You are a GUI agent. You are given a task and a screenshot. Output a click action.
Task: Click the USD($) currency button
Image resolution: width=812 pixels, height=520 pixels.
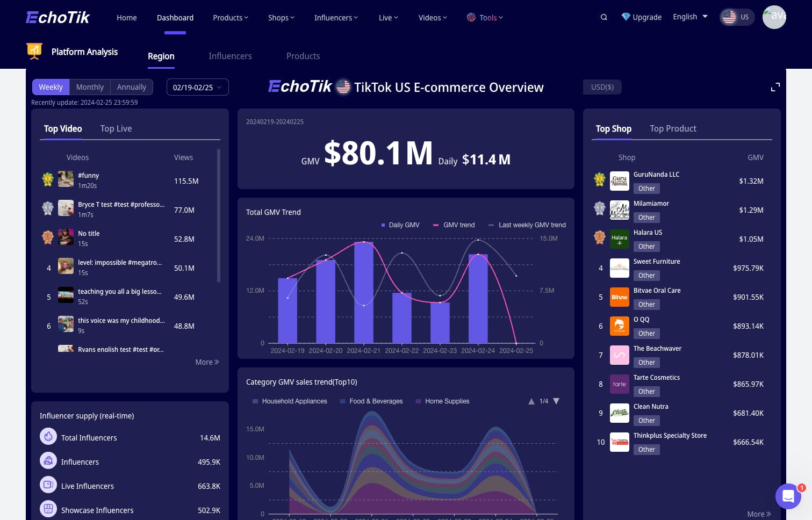click(x=602, y=87)
